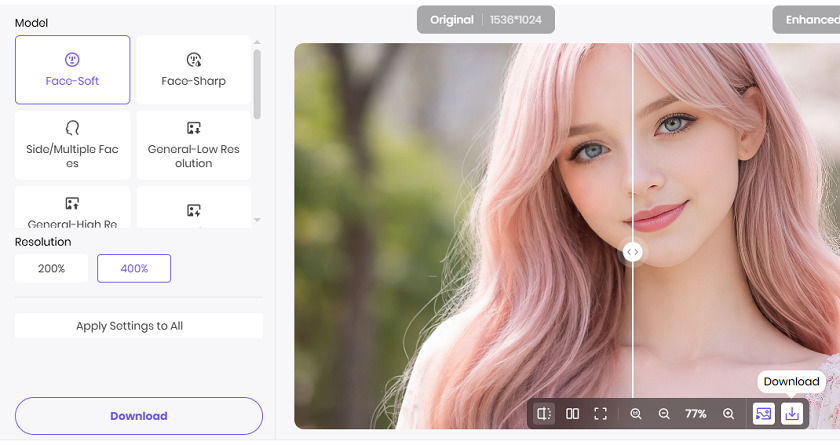Select the Face-Sharp model

pos(194,70)
